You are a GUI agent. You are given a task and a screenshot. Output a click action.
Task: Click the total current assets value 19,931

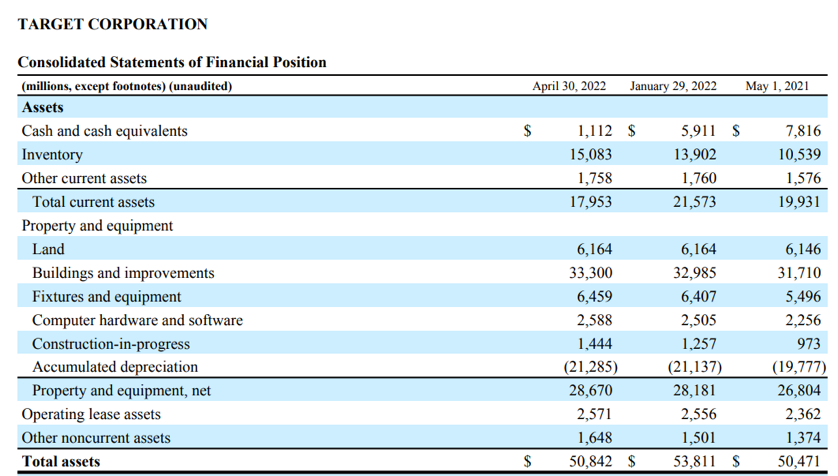799,202
